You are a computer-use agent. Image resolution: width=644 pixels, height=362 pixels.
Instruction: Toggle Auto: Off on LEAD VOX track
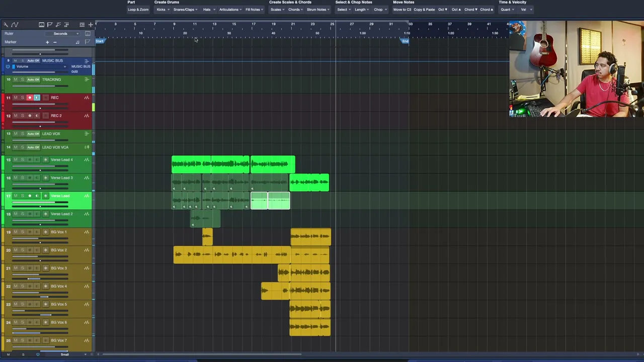33,134
